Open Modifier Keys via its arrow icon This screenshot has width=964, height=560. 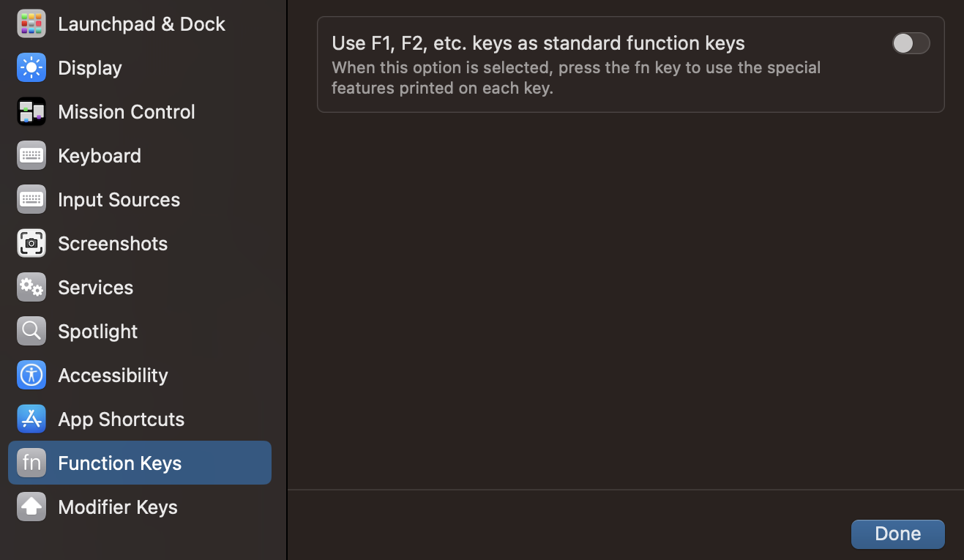[x=31, y=507]
